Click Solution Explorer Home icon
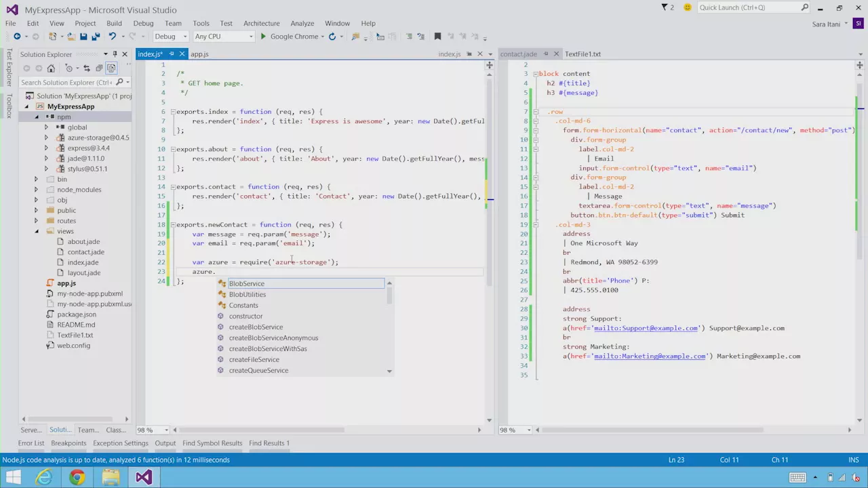This screenshot has width=868, height=488. [50, 68]
